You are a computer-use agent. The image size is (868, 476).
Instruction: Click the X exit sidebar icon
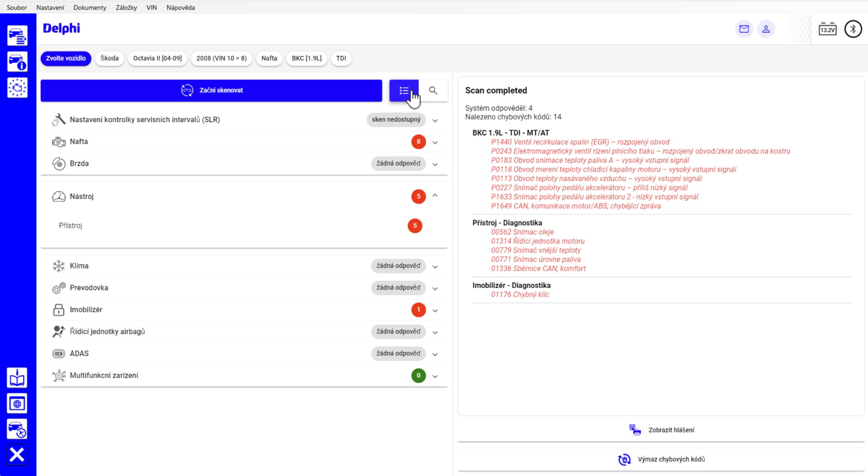pyautogui.click(x=17, y=455)
